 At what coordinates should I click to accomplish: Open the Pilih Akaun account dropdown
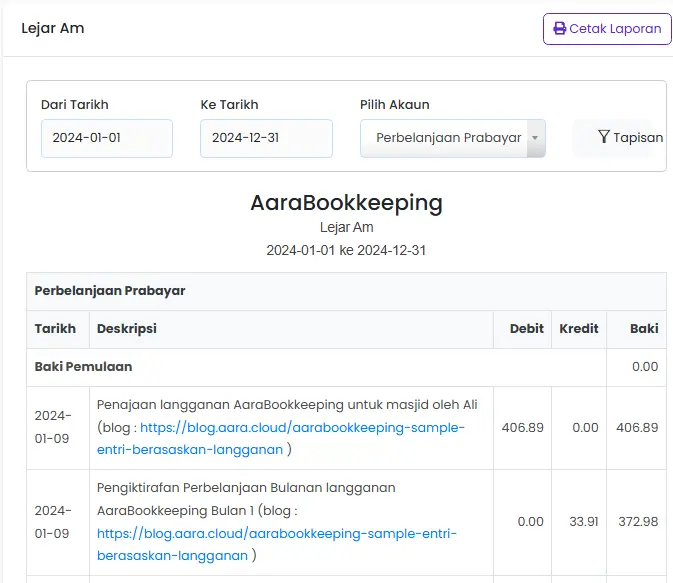tap(453, 138)
